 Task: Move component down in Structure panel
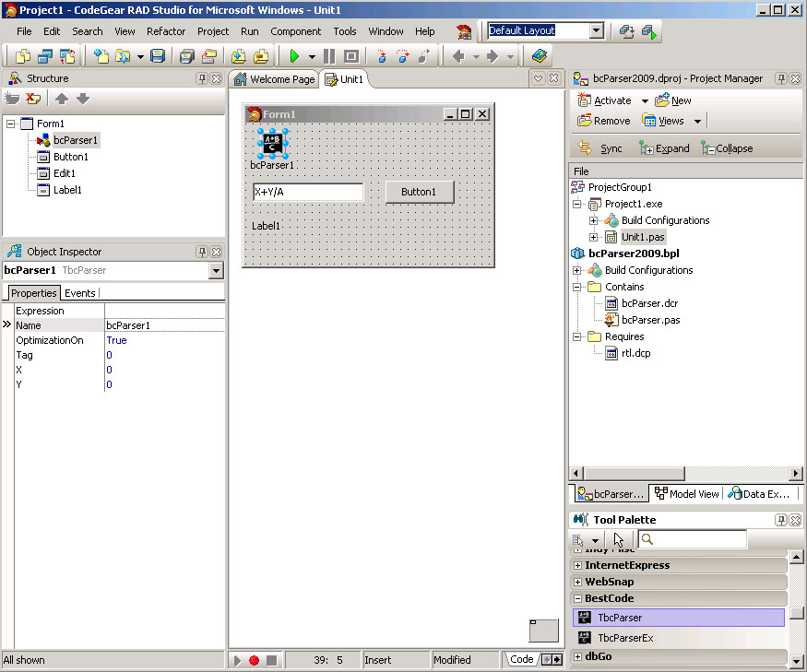click(x=83, y=99)
